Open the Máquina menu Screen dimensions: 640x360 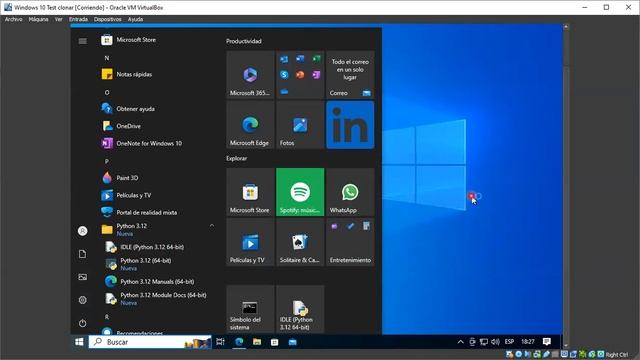pyautogui.click(x=38, y=19)
